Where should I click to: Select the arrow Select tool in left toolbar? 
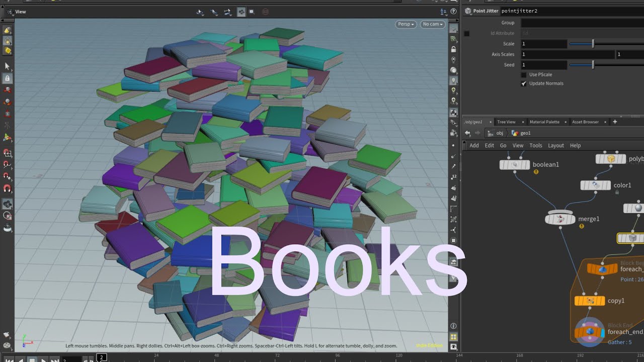7,66
